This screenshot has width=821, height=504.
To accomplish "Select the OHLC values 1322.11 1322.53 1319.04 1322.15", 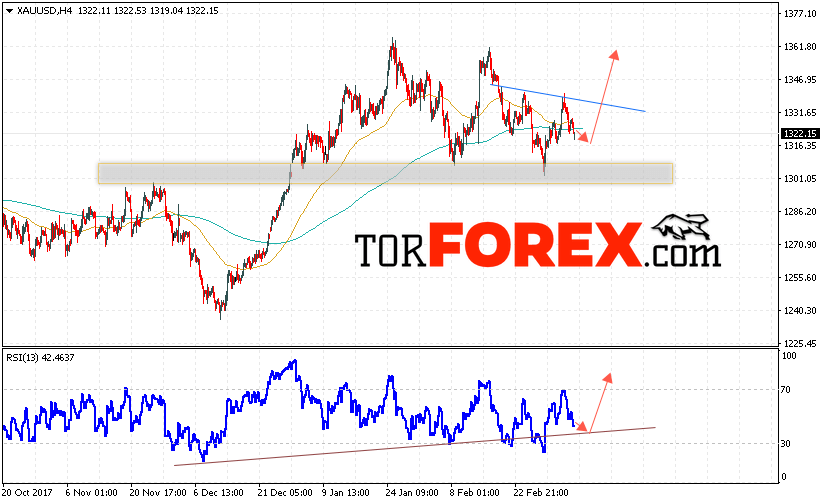I will 148,10.
